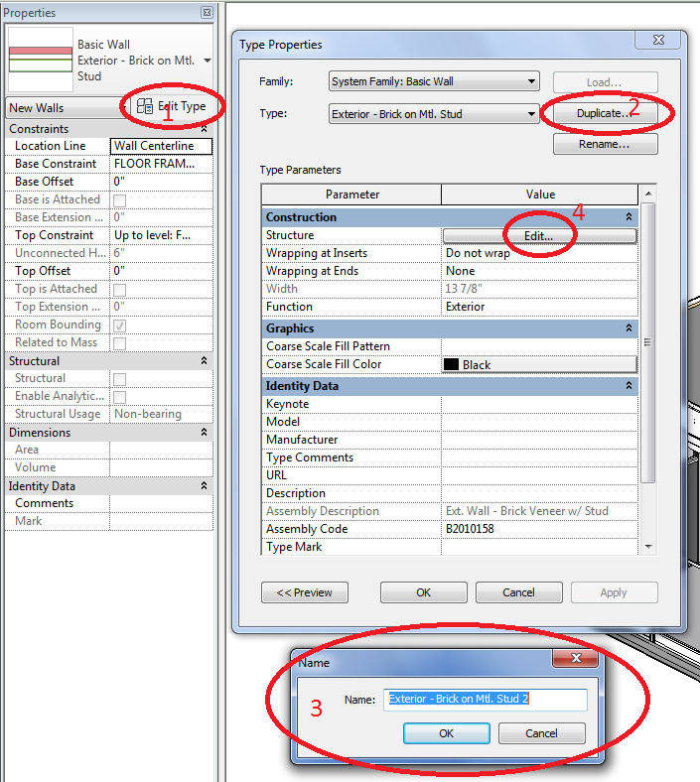Click the Value column header
Viewport: 700px width, 782px height.
coord(540,195)
